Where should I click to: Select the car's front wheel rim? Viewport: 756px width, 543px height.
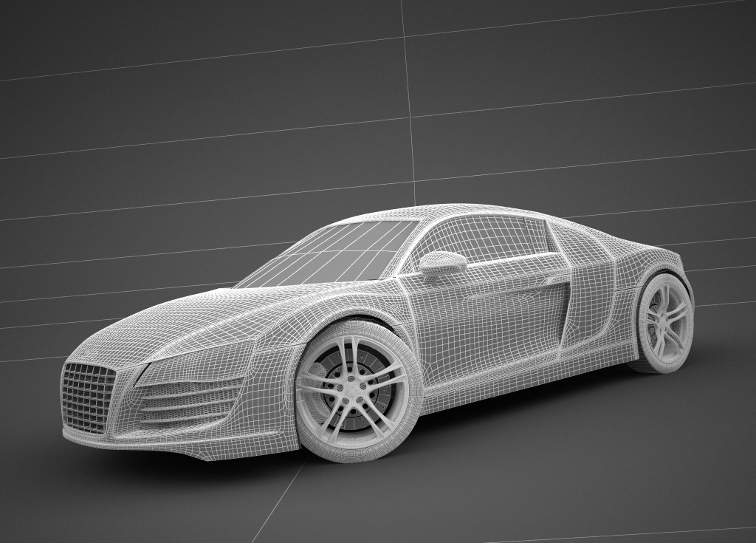pyautogui.click(x=352, y=390)
